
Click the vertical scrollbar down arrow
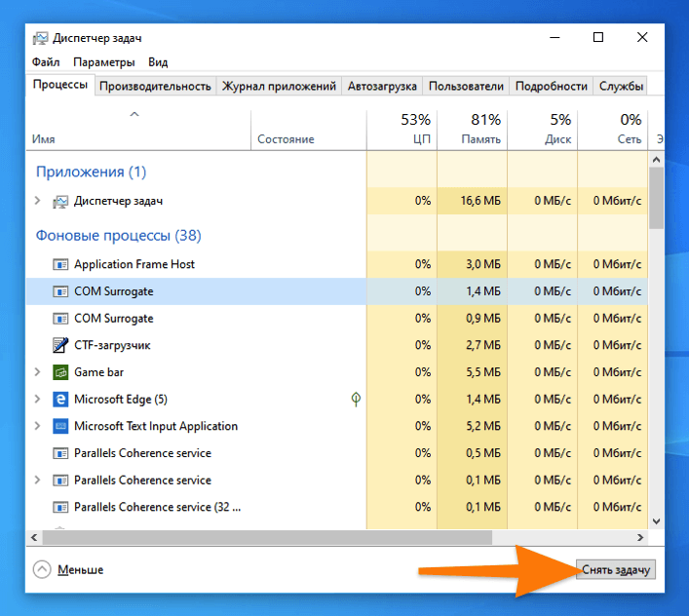(656, 521)
